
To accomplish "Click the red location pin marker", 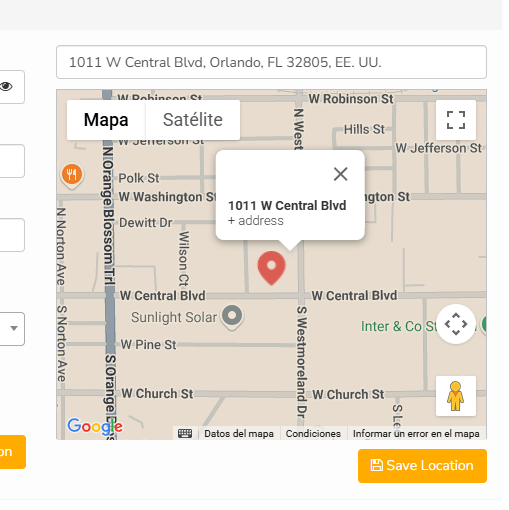I will click(x=271, y=268).
